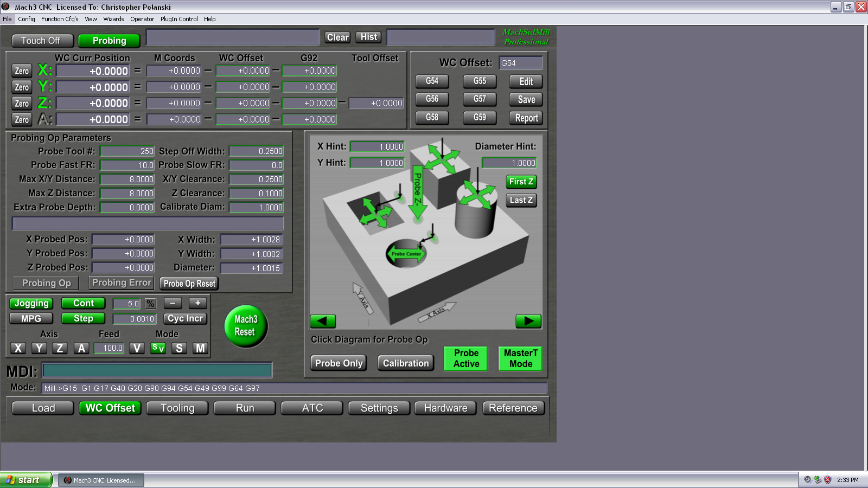Open the Hardware screen
868x488 pixels.
(x=445, y=408)
